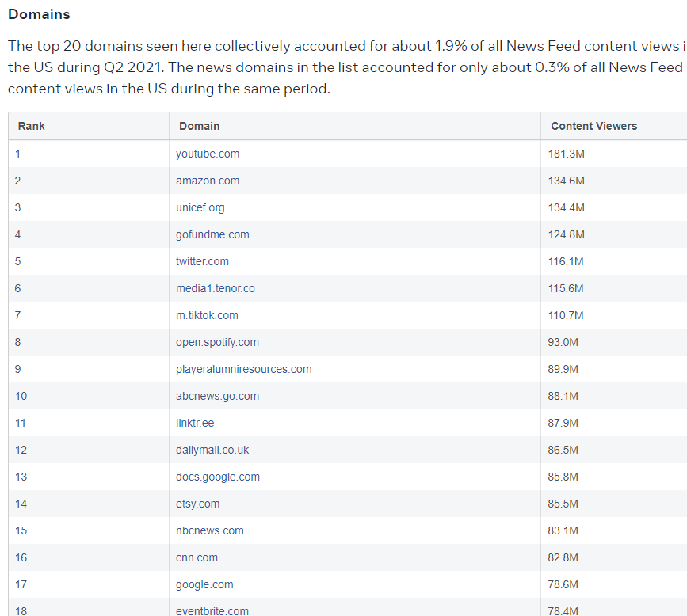Image resolution: width=687 pixels, height=616 pixels.
Task: Open the nbcnews.com domain link
Action: (x=209, y=531)
